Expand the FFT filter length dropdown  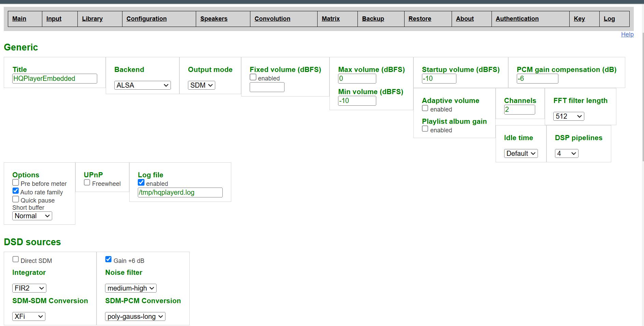[568, 116]
